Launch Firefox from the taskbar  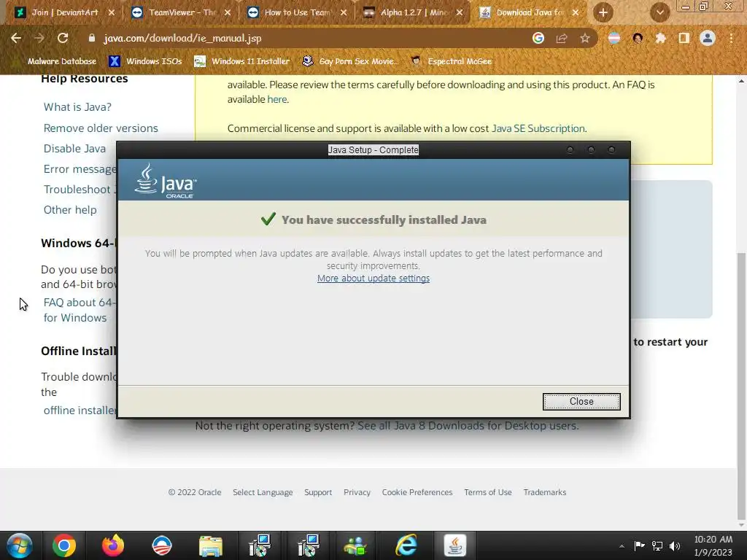(x=113, y=545)
